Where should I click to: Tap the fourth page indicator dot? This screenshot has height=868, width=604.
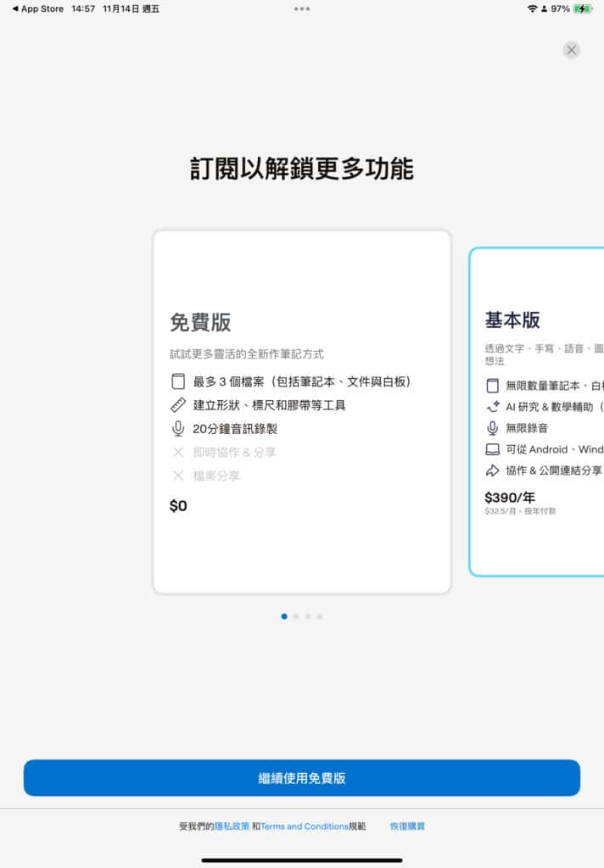pos(320,616)
